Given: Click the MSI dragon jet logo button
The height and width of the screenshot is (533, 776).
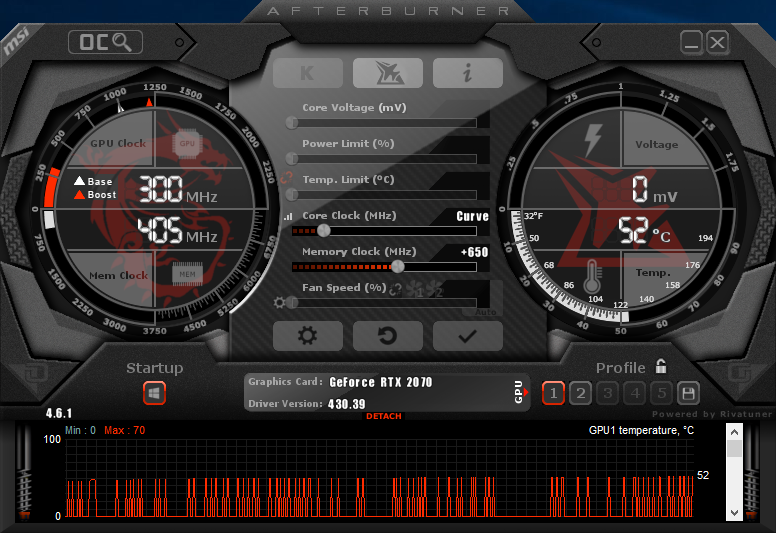Looking at the screenshot, I should [x=388, y=73].
